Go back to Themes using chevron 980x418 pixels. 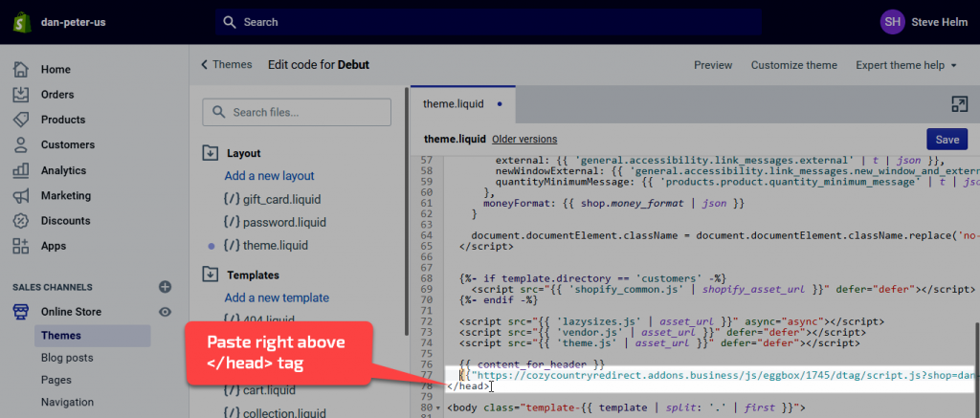[205, 65]
